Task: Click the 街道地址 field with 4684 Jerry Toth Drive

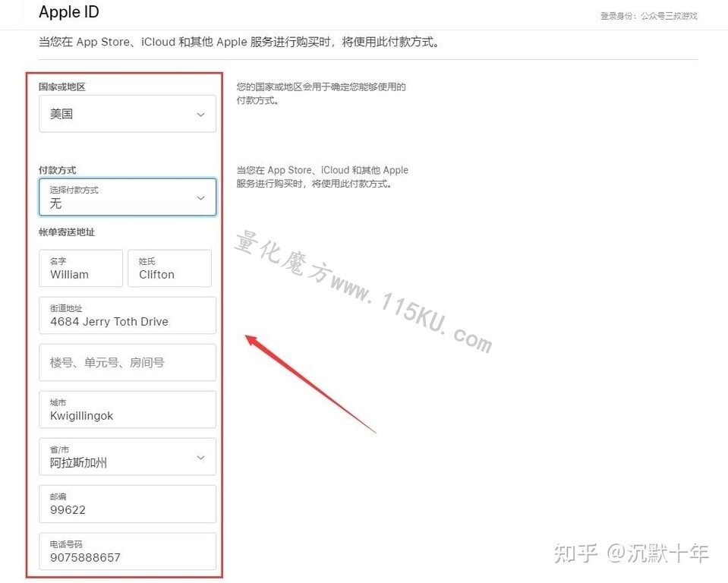Action: [128, 316]
